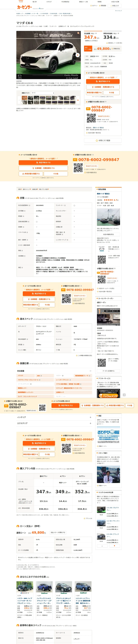Click 車両状態を確認する in top sidebar
The width and height of the screenshot is (138, 644).
point(94,93)
